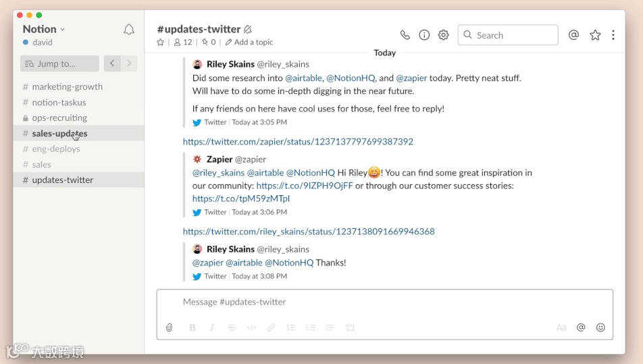Mention someone with composer @ icon
643x364 pixels.
pyautogui.click(x=581, y=327)
